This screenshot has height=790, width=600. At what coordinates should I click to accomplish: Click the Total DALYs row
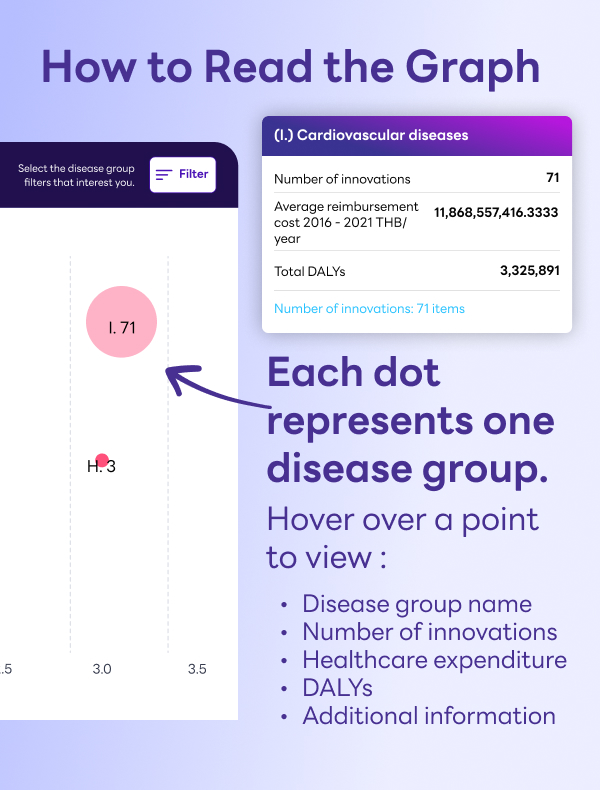[x=417, y=271]
